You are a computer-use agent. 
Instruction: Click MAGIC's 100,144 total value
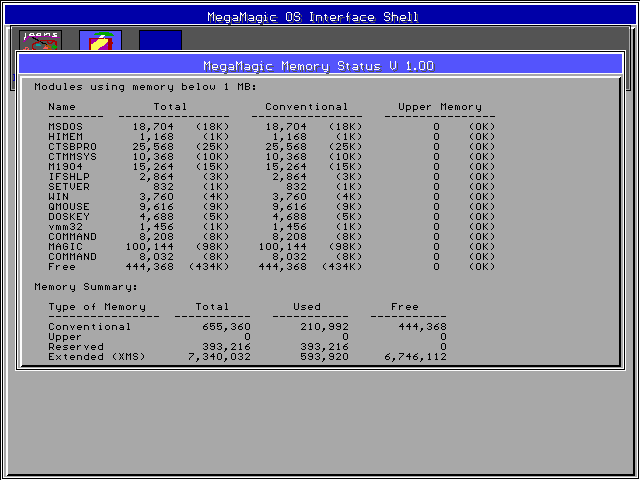pyautogui.click(x=149, y=247)
